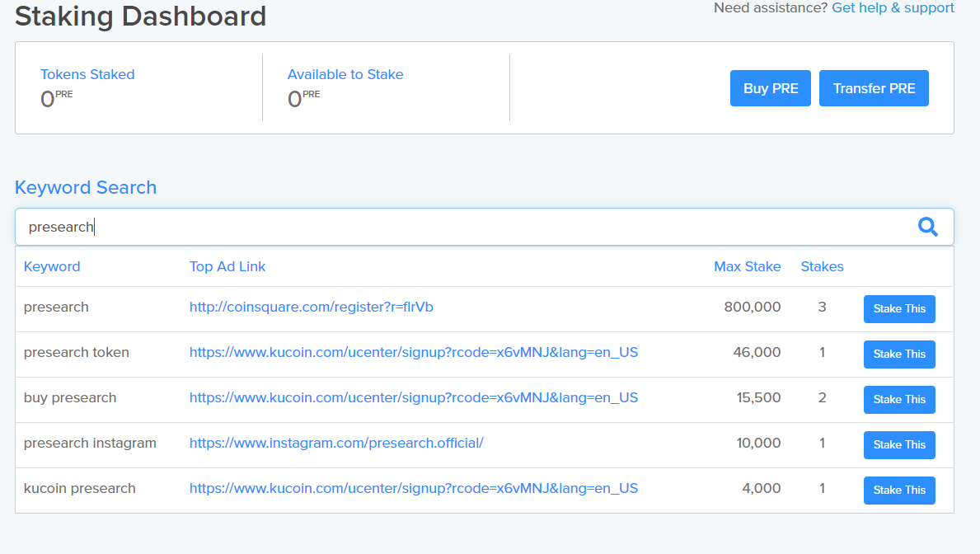Stake This for presearch token keyword

tap(899, 354)
